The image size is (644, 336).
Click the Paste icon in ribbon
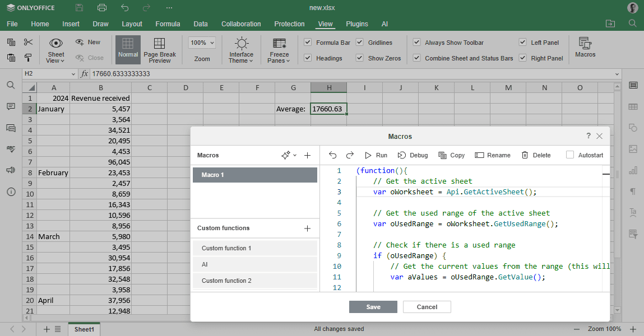tap(12, 58)
